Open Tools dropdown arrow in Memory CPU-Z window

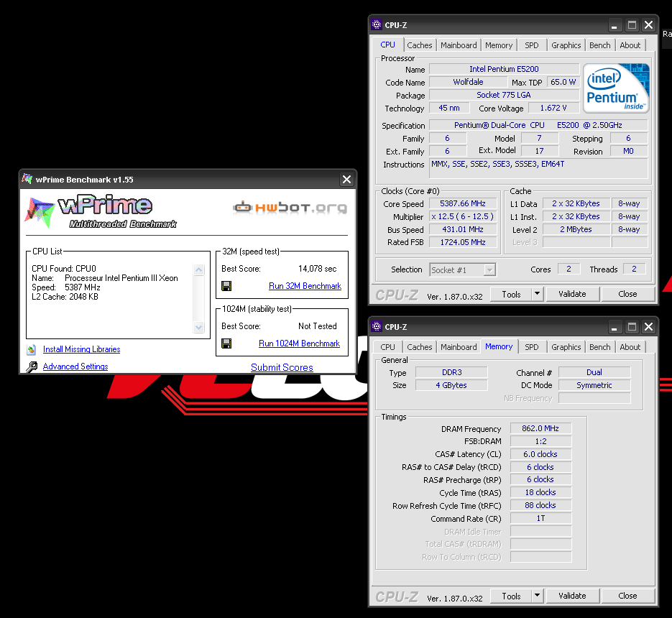click(x=538, y=596)
